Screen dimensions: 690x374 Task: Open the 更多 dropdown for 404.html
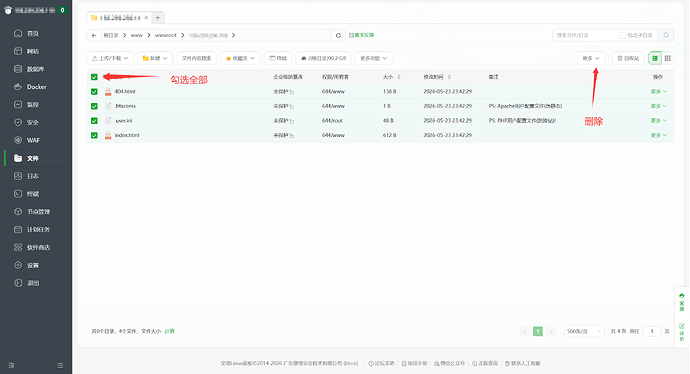tap(659, 92)
